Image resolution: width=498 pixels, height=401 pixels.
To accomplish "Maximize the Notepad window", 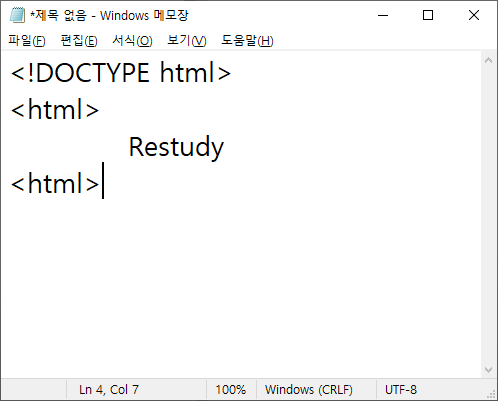I will (x=428, y=15).
